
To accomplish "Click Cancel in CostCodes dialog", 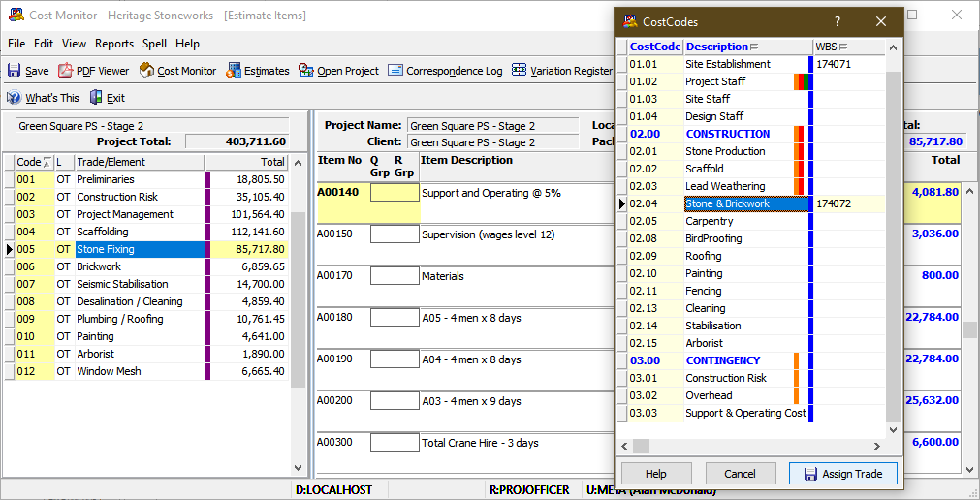I will click(x=740, y=474).
